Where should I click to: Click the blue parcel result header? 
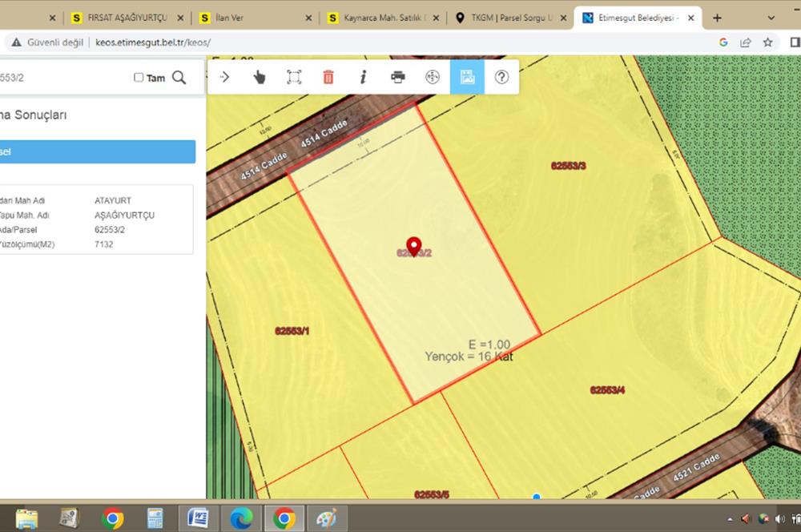(98, 151)
